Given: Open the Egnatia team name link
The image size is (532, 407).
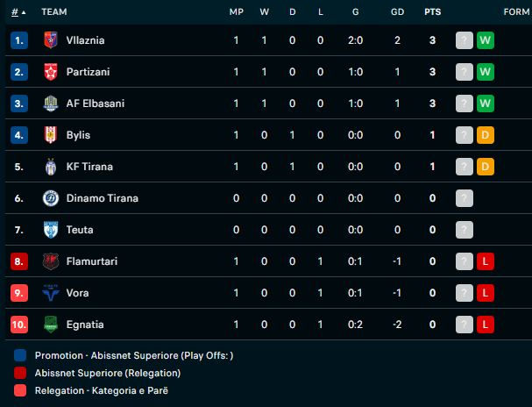Looking at the screenshot, I should (x=85, y=325).
